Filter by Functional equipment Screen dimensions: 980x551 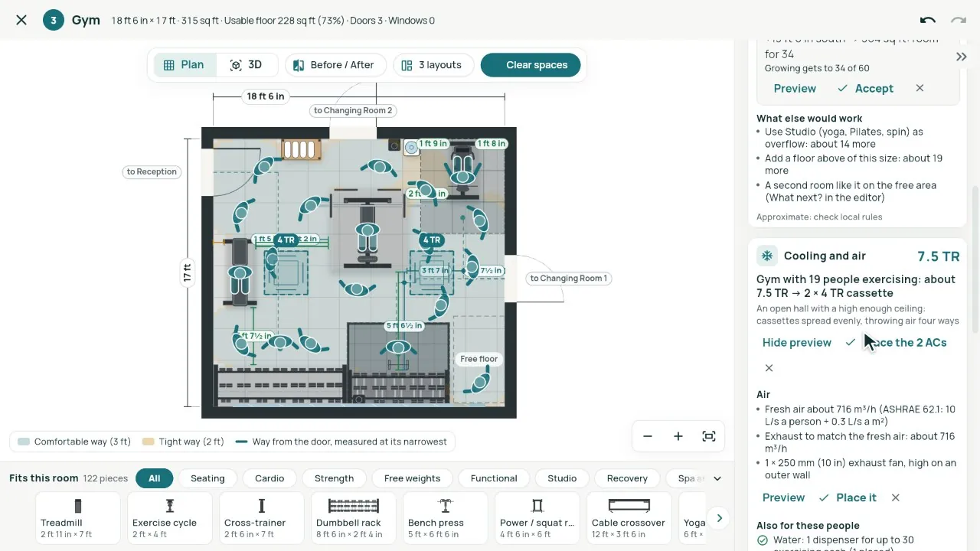pyautogui.click(x=494, y=478)
